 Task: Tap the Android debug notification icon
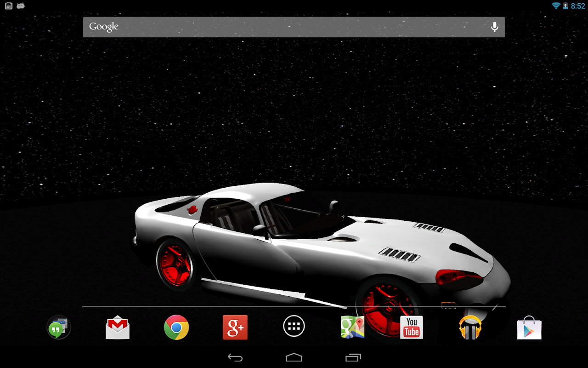click(21, 6)
